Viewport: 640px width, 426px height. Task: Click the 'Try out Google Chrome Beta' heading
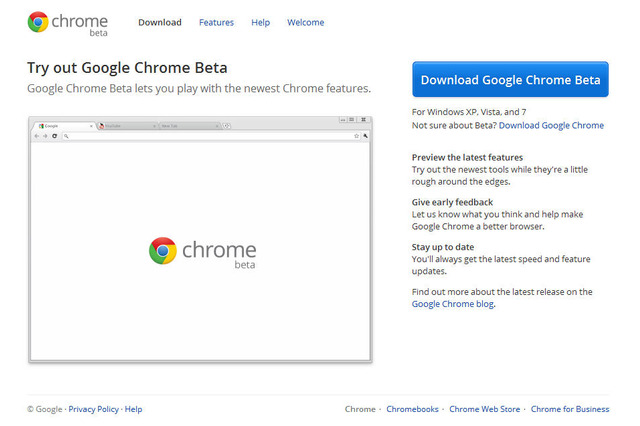point(127,68)
